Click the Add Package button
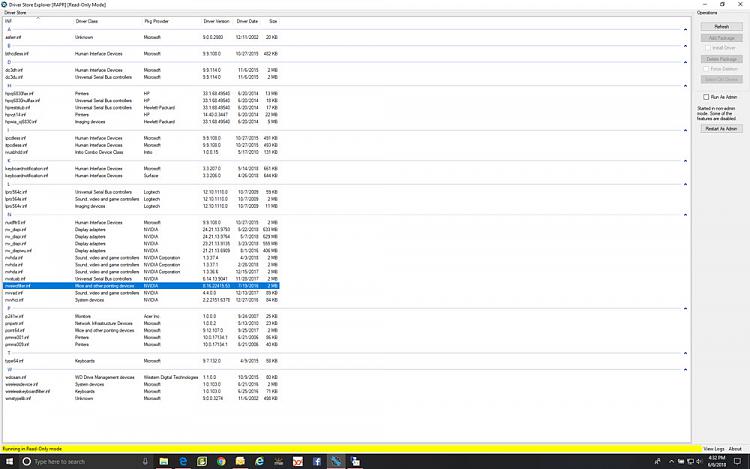Viewport: 750px width, 469px height. 721,38
